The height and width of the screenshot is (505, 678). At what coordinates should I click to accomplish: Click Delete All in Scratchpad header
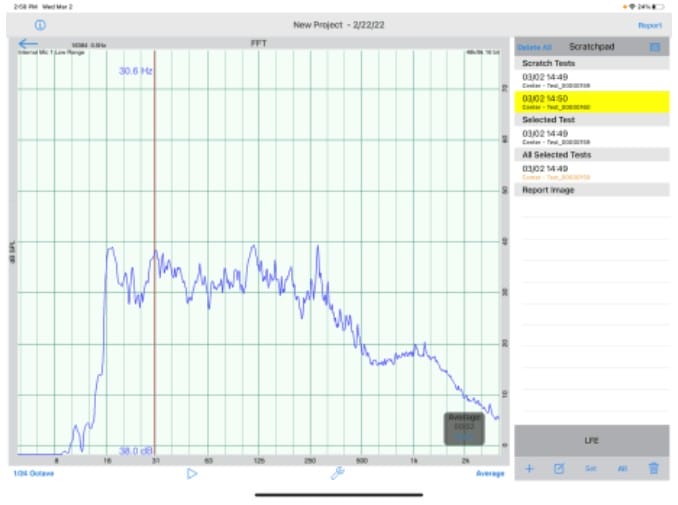533,47
